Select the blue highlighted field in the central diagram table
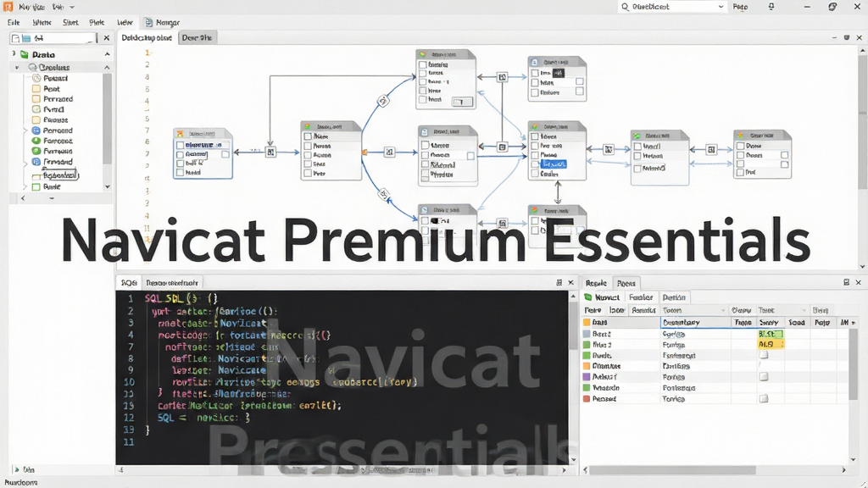 [554, 164]
